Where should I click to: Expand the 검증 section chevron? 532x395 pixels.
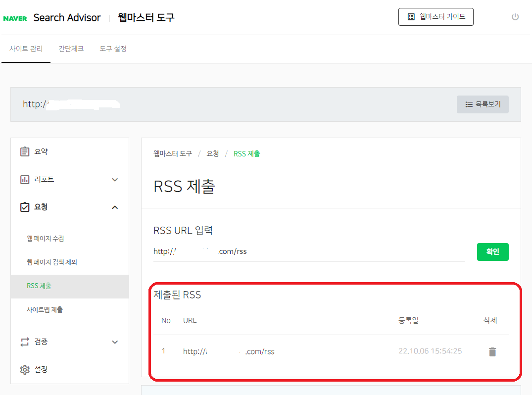point(115,342)
